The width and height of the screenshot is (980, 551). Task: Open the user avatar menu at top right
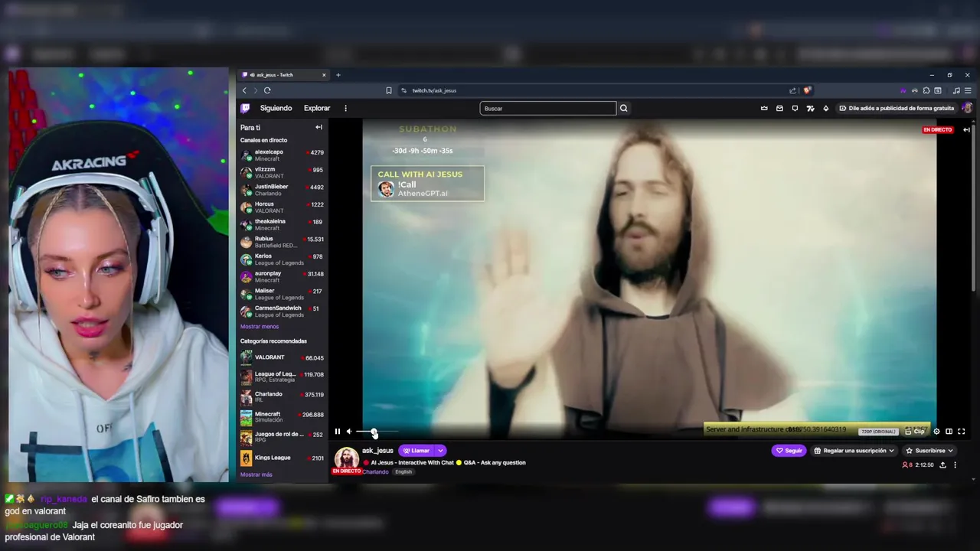coord(967,108)
